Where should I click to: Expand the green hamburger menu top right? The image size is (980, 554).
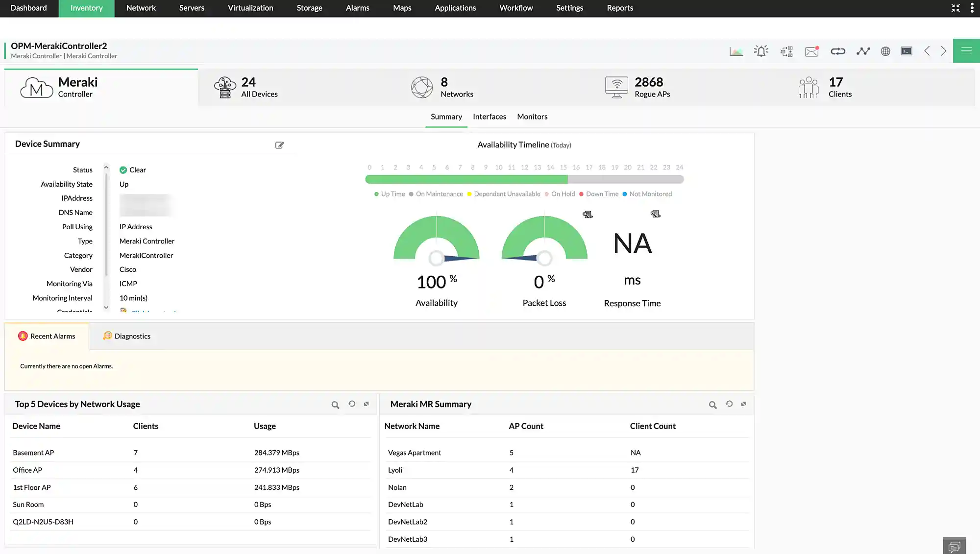966,50
